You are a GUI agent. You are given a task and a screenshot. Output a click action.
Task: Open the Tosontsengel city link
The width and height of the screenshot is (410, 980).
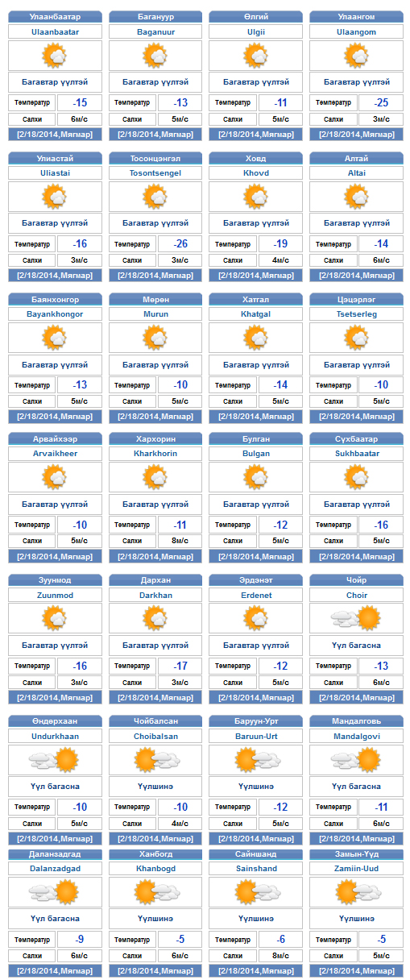coord(155,173)
